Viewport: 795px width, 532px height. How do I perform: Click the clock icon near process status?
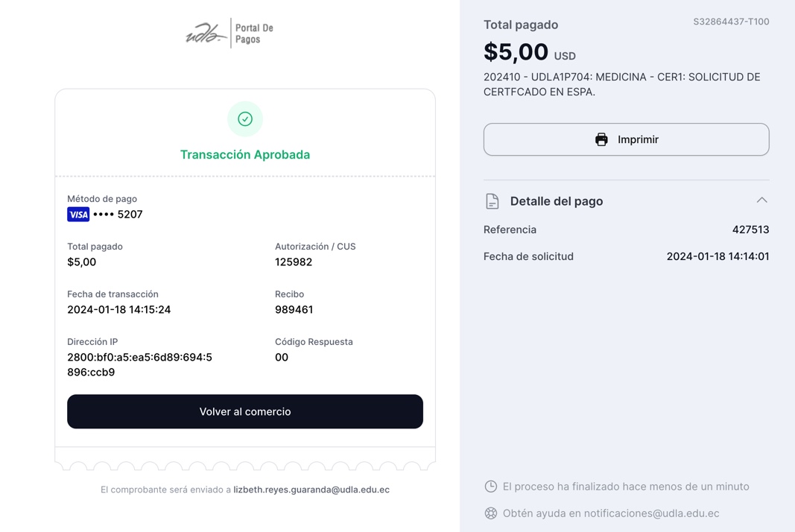point(491,487)
